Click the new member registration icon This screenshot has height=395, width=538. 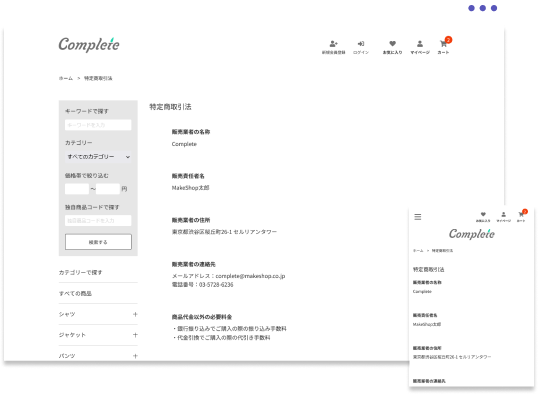click(x=334, y=44)
